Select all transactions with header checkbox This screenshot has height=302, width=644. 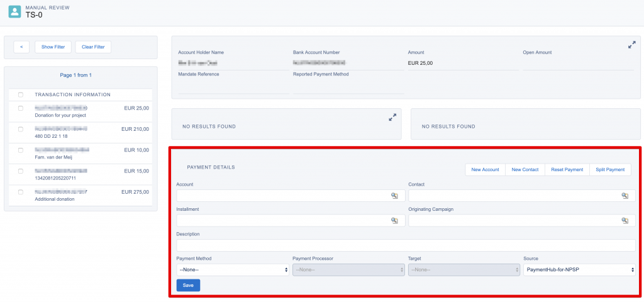pyautogui.click(x=21, y=94)
